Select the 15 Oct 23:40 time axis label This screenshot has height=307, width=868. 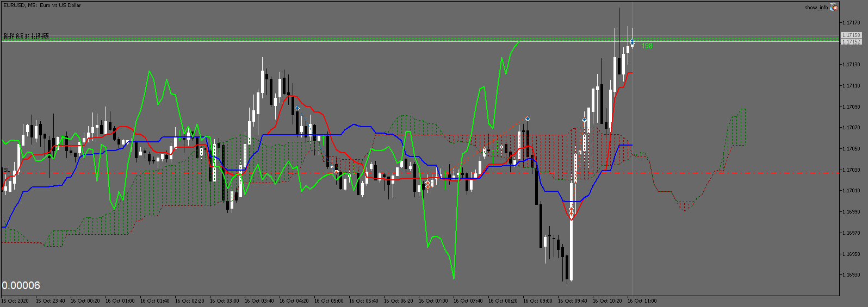point(51,301)
